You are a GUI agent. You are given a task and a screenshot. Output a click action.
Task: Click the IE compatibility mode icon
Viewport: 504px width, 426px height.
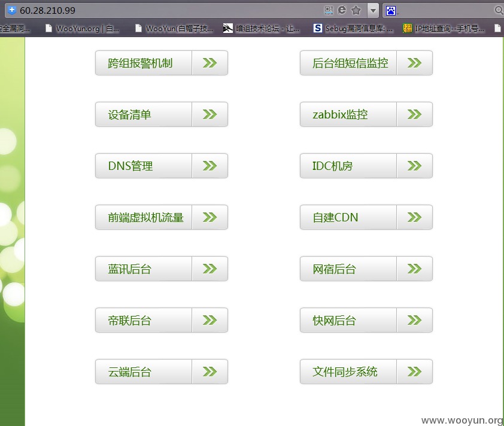(x=342, y=10)
